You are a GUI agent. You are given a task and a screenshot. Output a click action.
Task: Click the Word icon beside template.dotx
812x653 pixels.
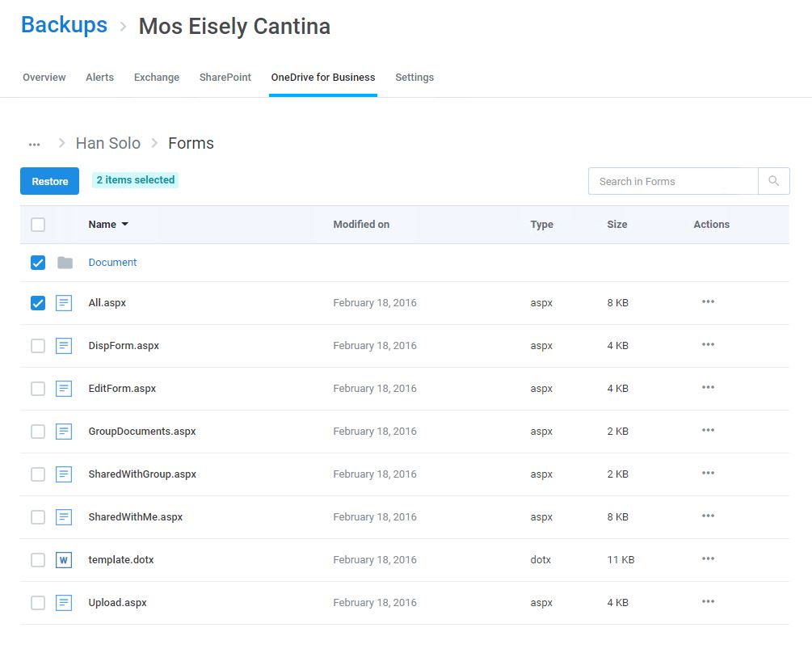pos(64,560)
